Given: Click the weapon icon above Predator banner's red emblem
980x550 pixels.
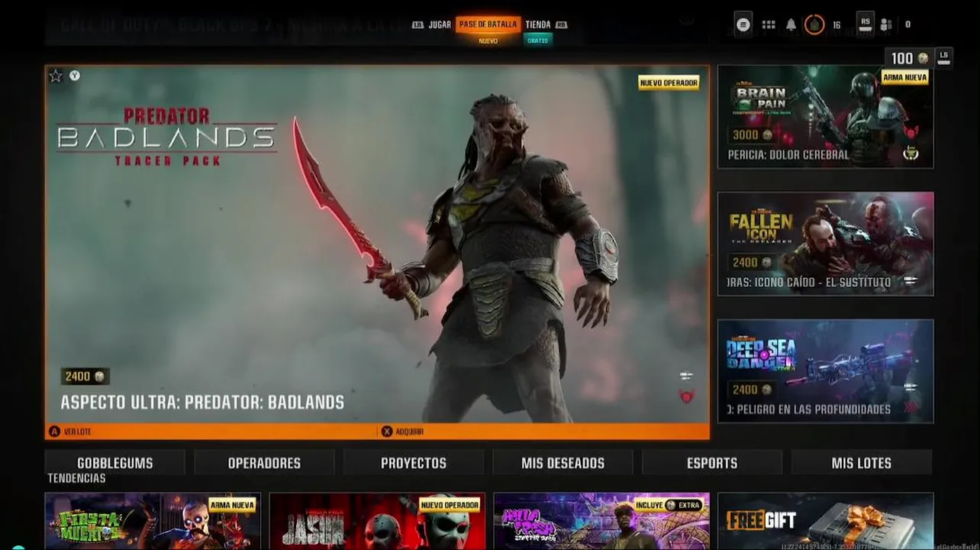Looking at the screenshot, I should (686, 376).
